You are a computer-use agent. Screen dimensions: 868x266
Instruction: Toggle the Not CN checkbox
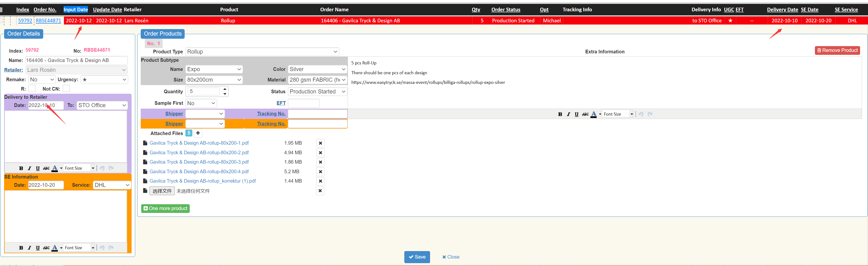tap(66, 89)
